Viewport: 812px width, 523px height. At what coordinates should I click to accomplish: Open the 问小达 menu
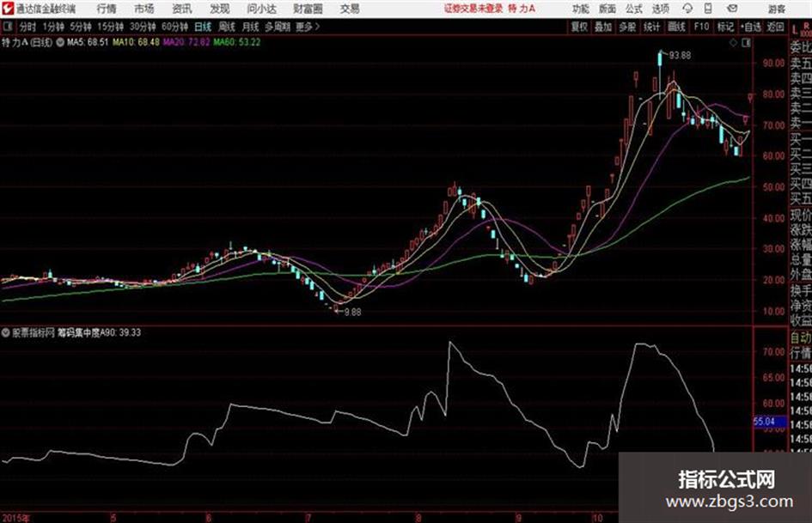261,9
